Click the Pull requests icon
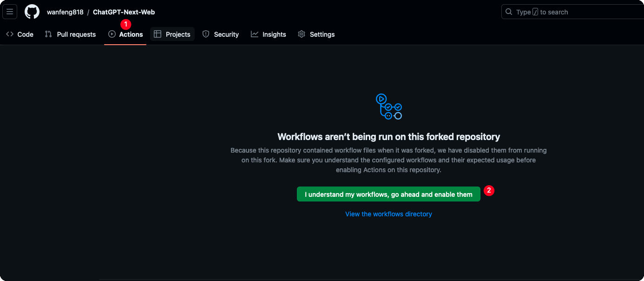The height and width of the screenshot is (281, 644). pos(48,34)
